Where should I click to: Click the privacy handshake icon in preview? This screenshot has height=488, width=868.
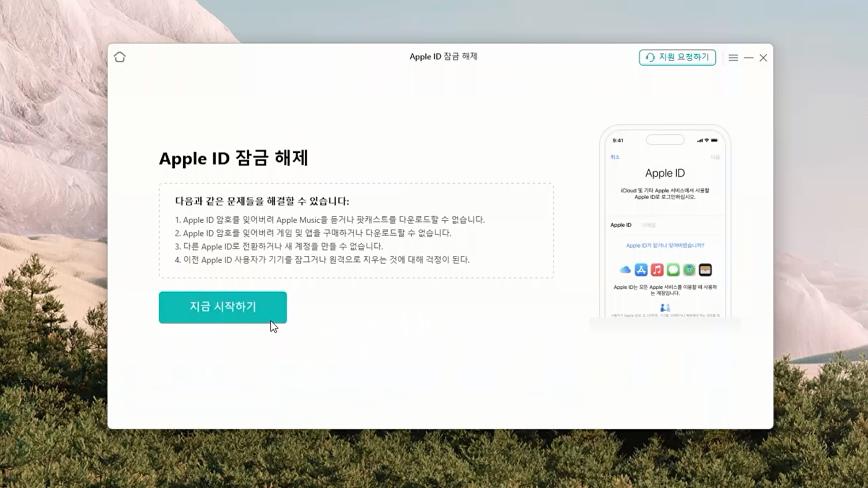tap(665, 308)
